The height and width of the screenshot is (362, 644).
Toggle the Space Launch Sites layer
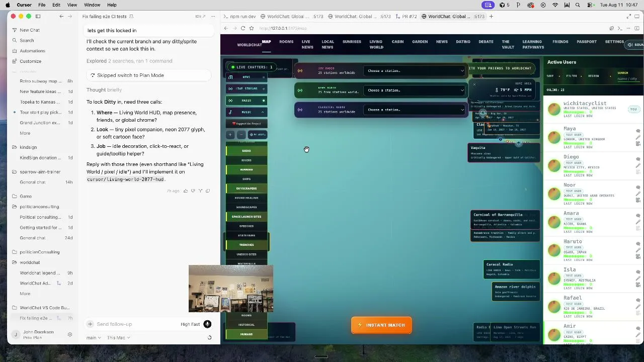pos(247,217)
